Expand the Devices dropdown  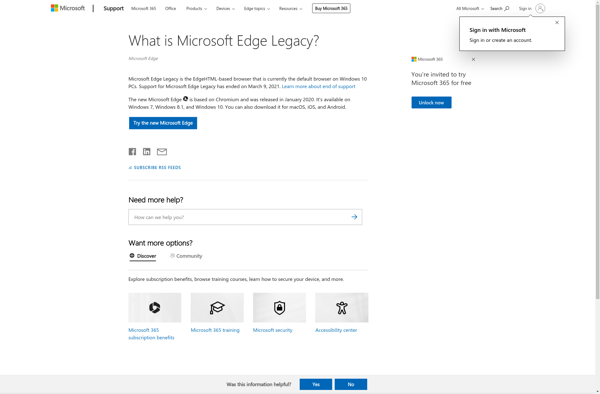pyautogui.click(x=225, y=8)
